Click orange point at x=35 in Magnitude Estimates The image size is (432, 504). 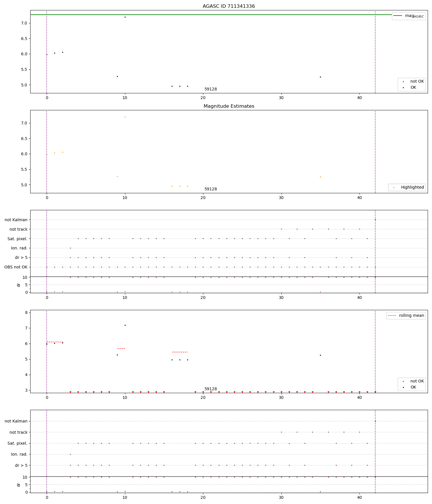pyautogui.click(x=320, y=177)
